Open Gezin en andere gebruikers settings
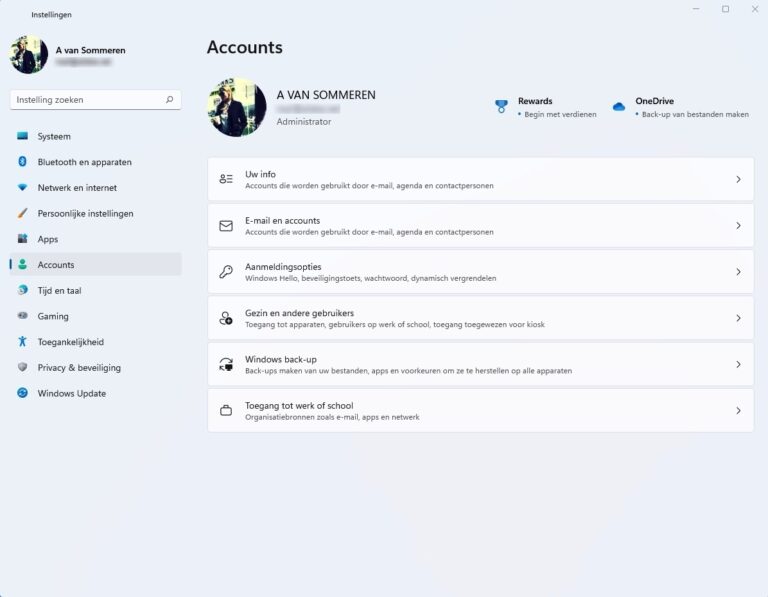 480,318
